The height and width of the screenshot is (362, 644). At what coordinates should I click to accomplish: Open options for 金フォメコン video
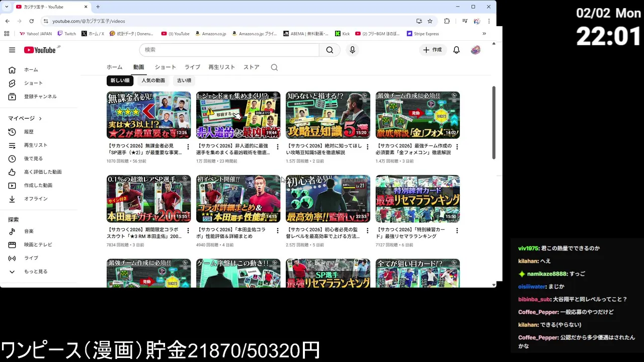tap(457, 147)
